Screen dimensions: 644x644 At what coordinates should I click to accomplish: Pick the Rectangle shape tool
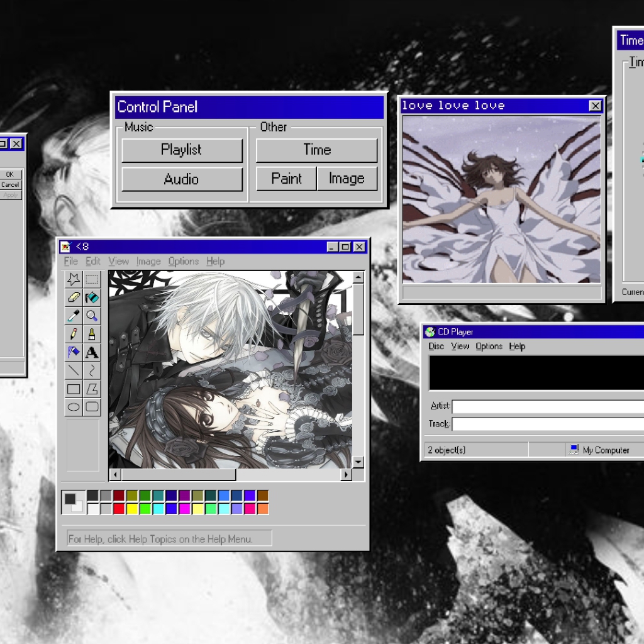click(x=74, y=389)
